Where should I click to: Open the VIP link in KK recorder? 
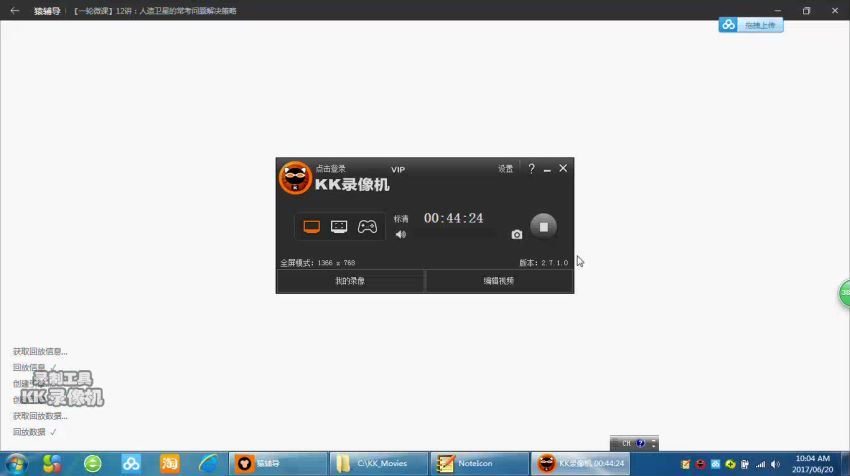[398, 170]
